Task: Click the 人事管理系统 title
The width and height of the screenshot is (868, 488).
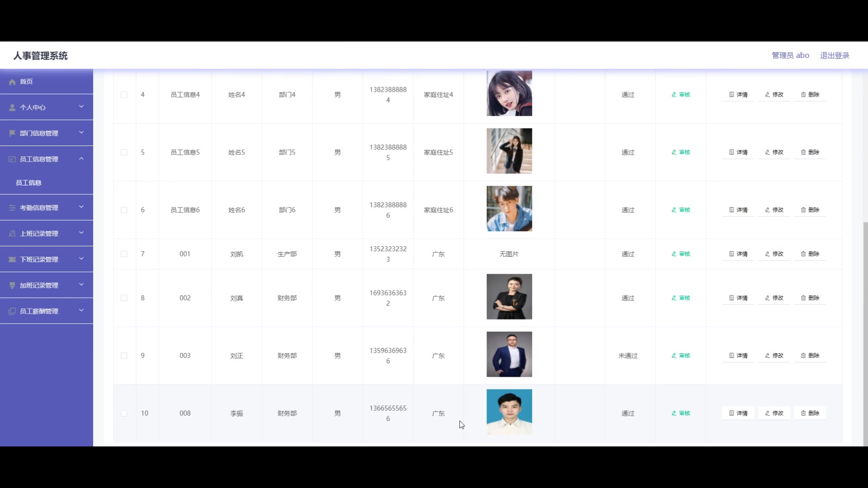Action: (40, 56)
